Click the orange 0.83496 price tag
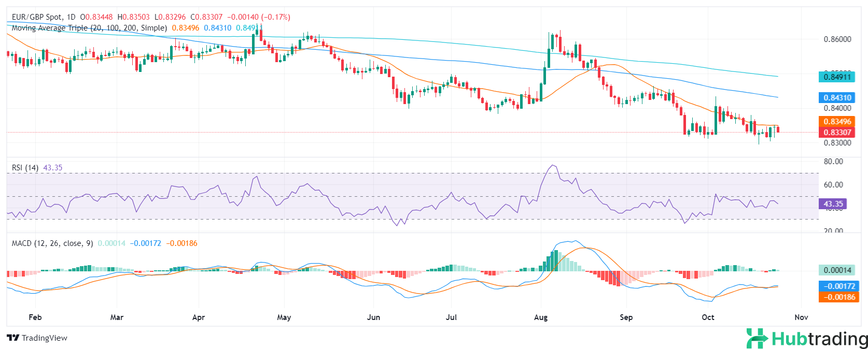 (x=837, y=122)
